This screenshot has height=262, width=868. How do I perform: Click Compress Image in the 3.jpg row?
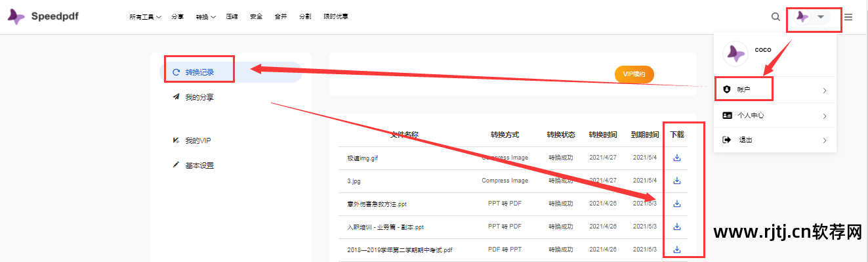505,181
